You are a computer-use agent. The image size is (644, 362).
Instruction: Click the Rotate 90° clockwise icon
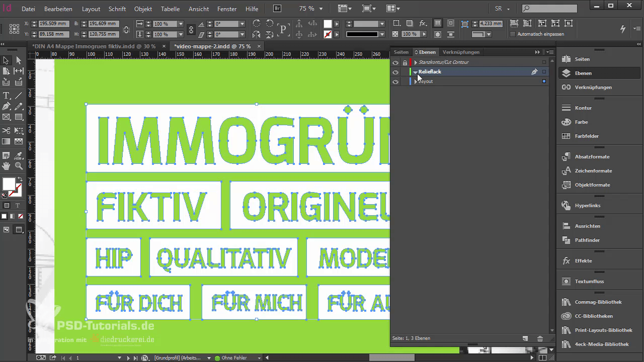tap(257, 24)
